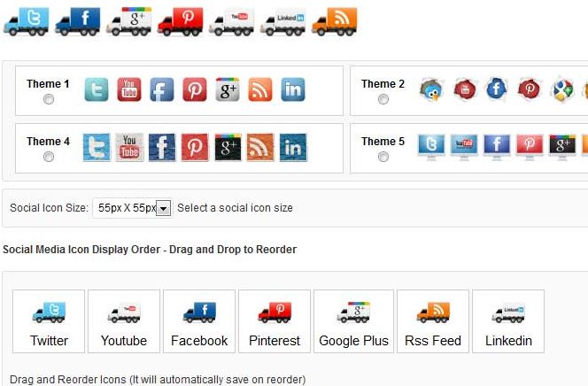Click the Twitter tile in reorder list

(x=49, y=321)
